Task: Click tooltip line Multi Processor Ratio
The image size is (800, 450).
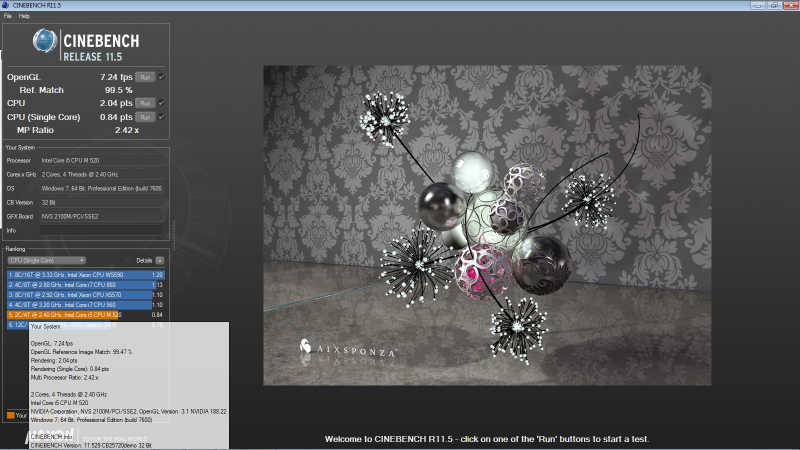Action: (x=64, y=378)
